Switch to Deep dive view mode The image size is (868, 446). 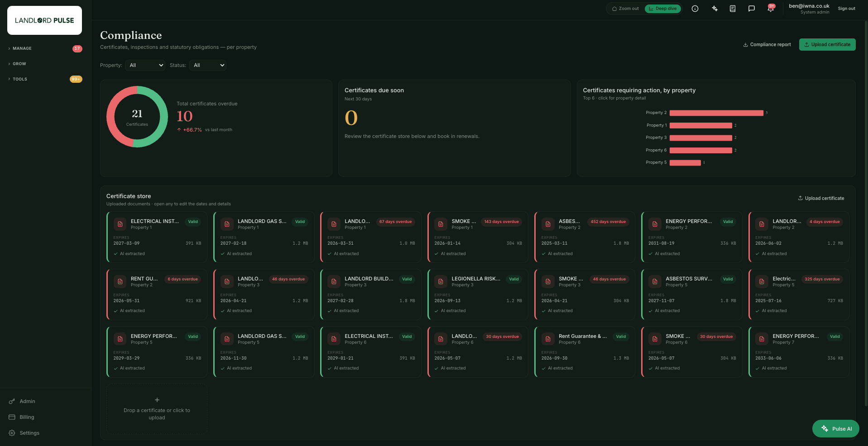662,9
